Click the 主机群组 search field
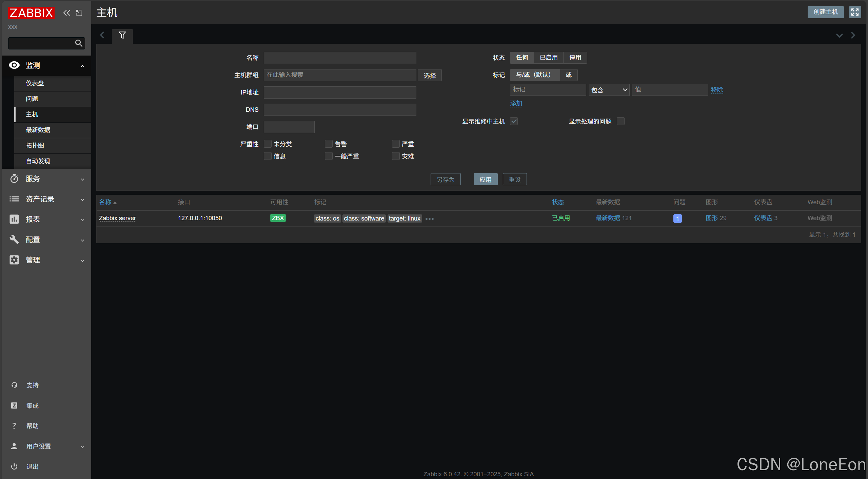 (340, 75)
